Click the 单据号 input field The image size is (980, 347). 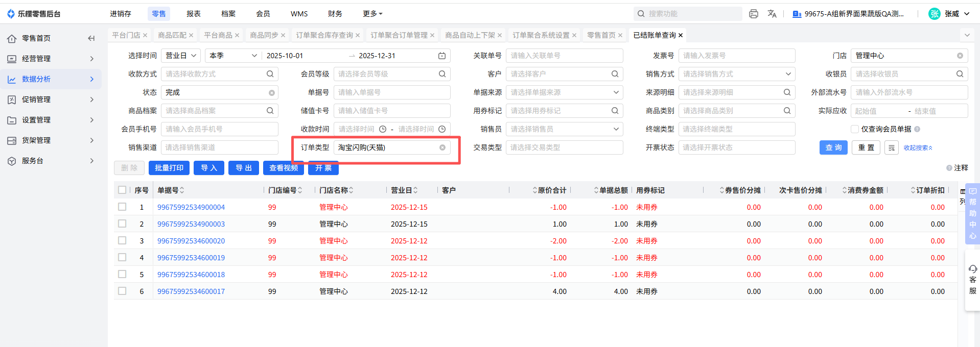tap(392, 92)
